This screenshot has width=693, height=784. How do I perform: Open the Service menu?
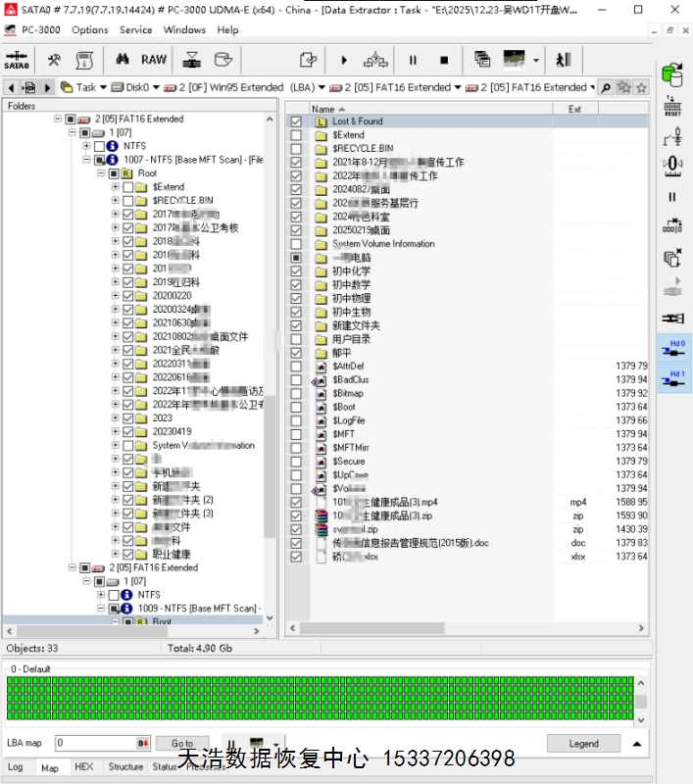pyautogui.click(x=135, y=29)
